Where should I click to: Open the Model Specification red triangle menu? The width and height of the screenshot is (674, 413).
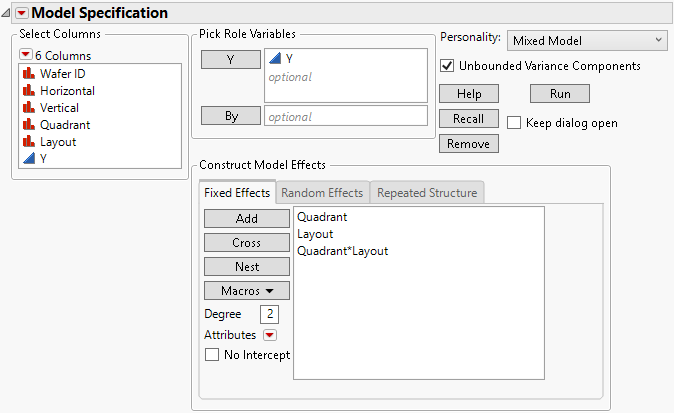point(21,13)
